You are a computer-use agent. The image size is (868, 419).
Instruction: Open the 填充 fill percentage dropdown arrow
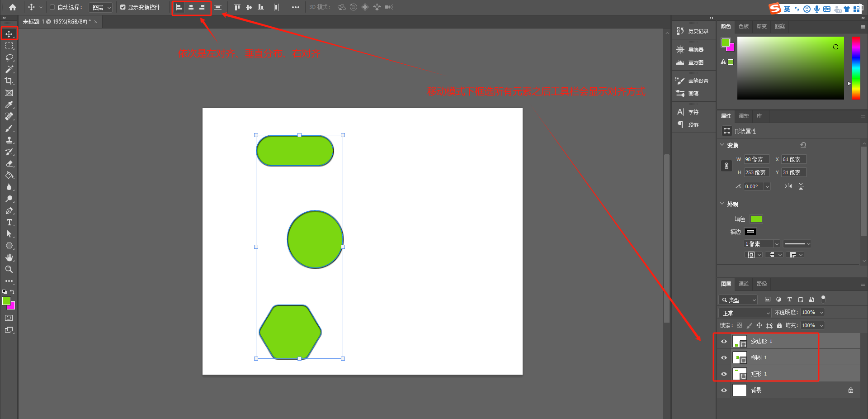pos(821,325)
